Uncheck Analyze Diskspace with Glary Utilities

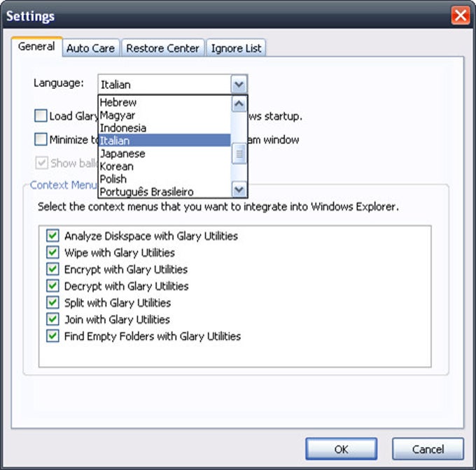coord(52,236)
